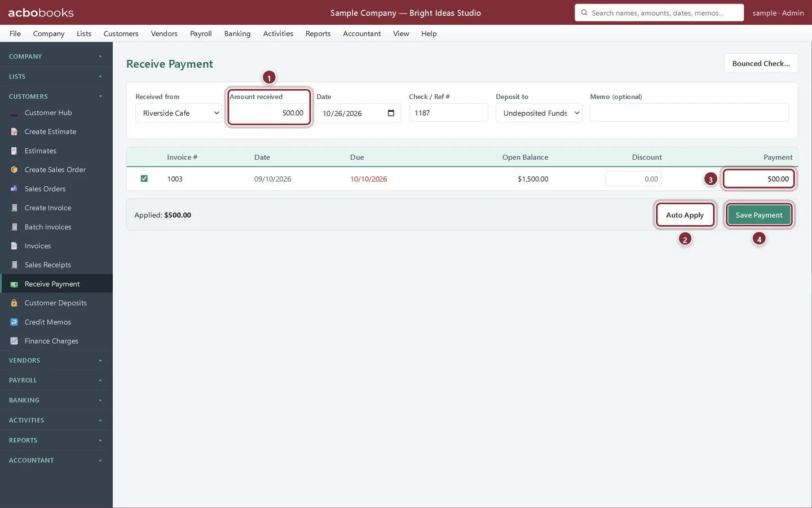Open the Received from dropdown
The image size is (812, 508).
pyautogui.click(x=179, y=113)
